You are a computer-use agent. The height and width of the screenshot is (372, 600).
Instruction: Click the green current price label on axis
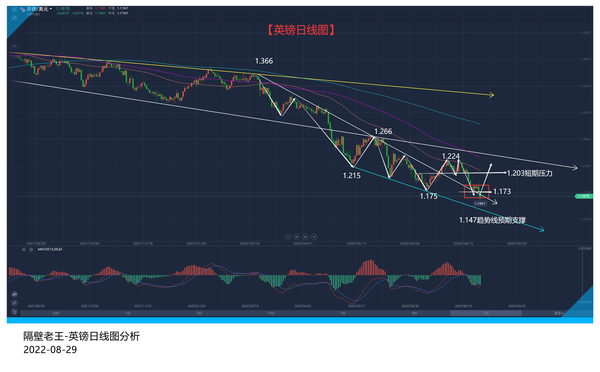pos(584,196)
